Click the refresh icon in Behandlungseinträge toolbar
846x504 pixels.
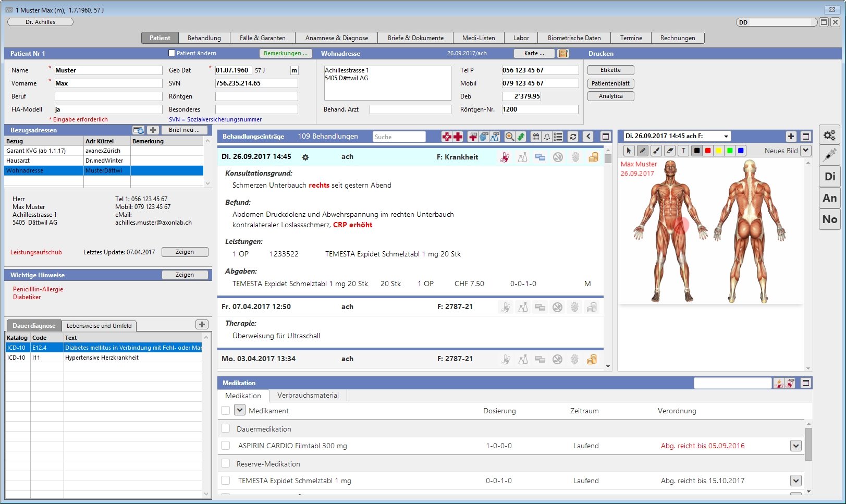pyautogui.click(x=573, y=136)
